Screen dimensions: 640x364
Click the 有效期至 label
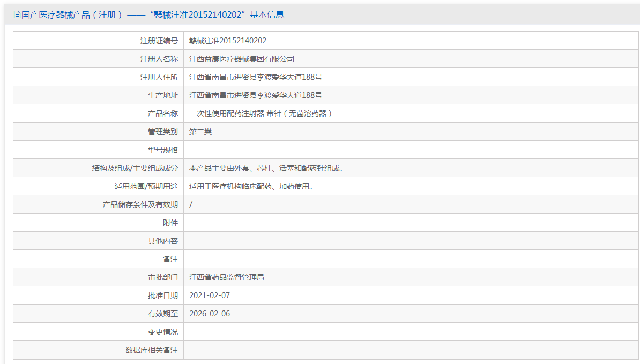point(163,314)
